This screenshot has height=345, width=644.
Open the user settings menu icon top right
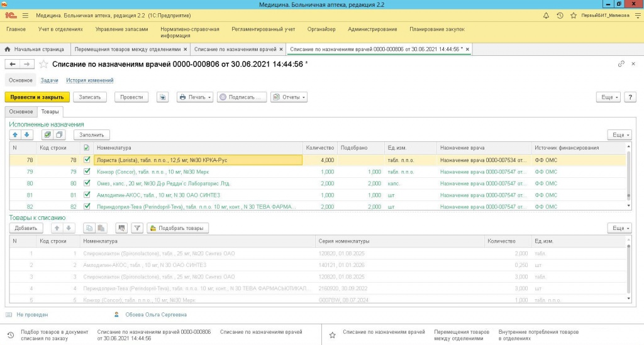pos(638,16)
